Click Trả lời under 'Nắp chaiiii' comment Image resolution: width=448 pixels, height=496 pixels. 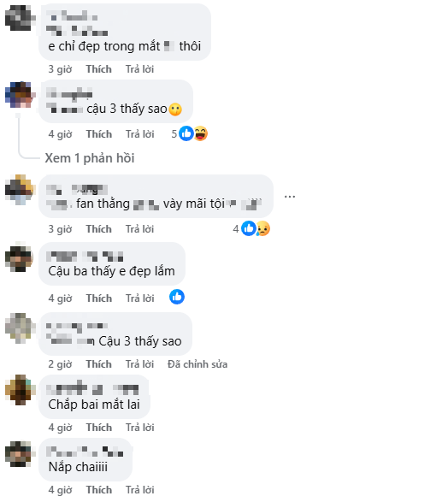[139, 490]
